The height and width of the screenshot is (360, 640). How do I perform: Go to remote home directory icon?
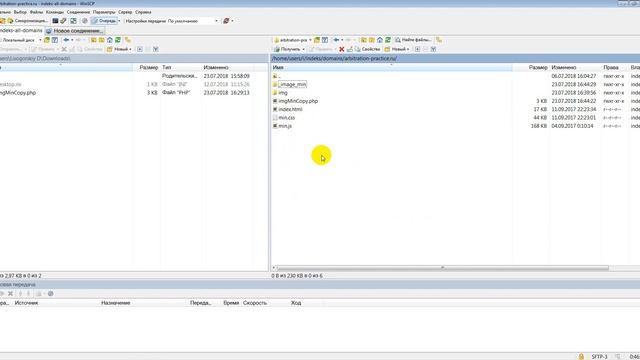[380, 40]
